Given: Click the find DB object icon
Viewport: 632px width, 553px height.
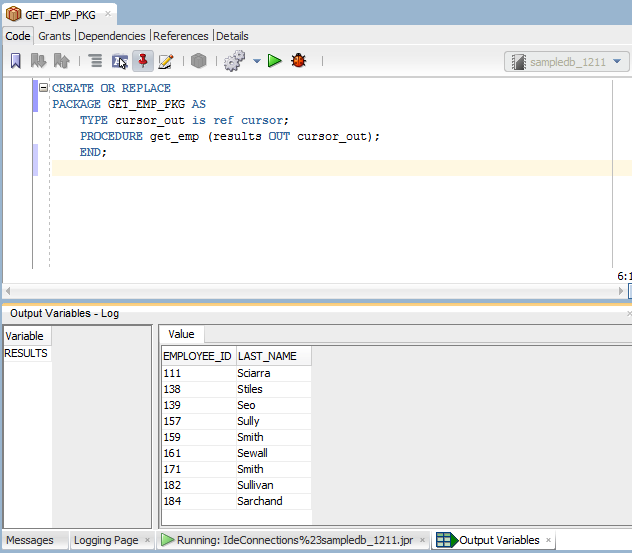Looking at the screenshot, I should (120, 61).
